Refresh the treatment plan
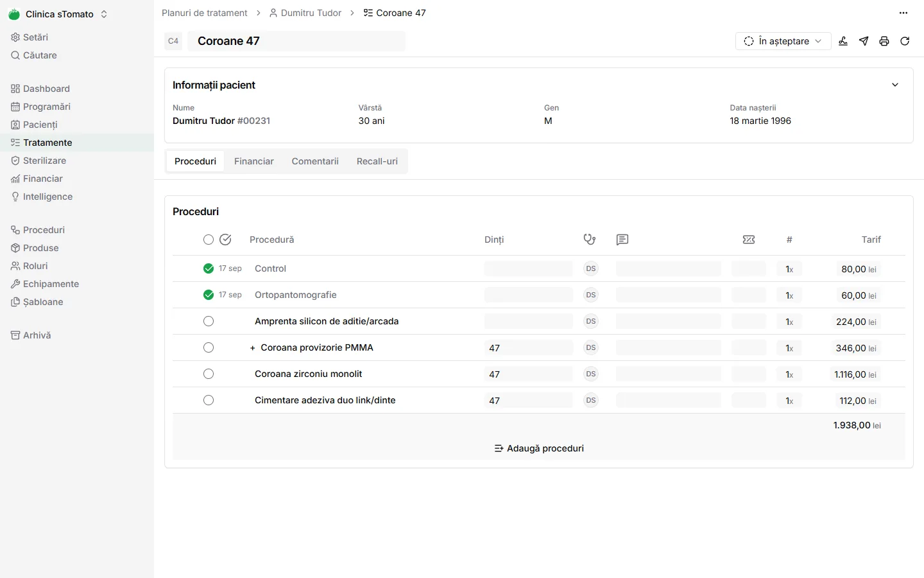This screenshot has height=578, width=924. click(905, 41)
